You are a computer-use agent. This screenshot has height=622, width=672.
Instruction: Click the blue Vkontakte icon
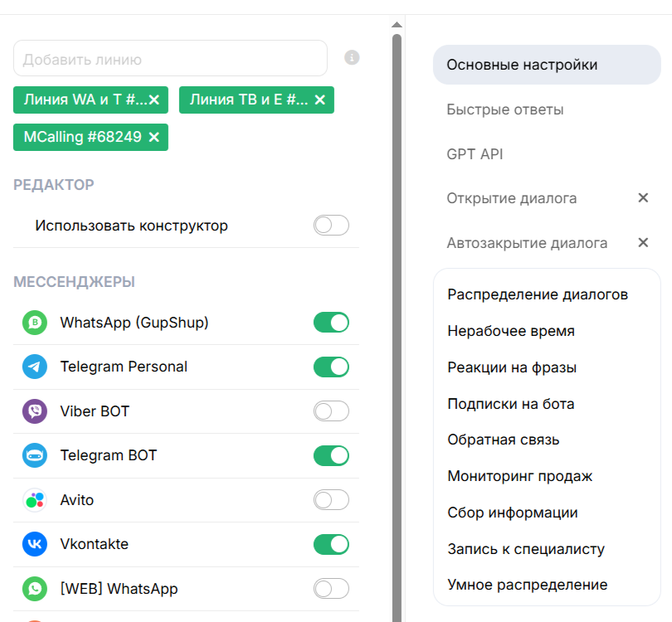35,545
